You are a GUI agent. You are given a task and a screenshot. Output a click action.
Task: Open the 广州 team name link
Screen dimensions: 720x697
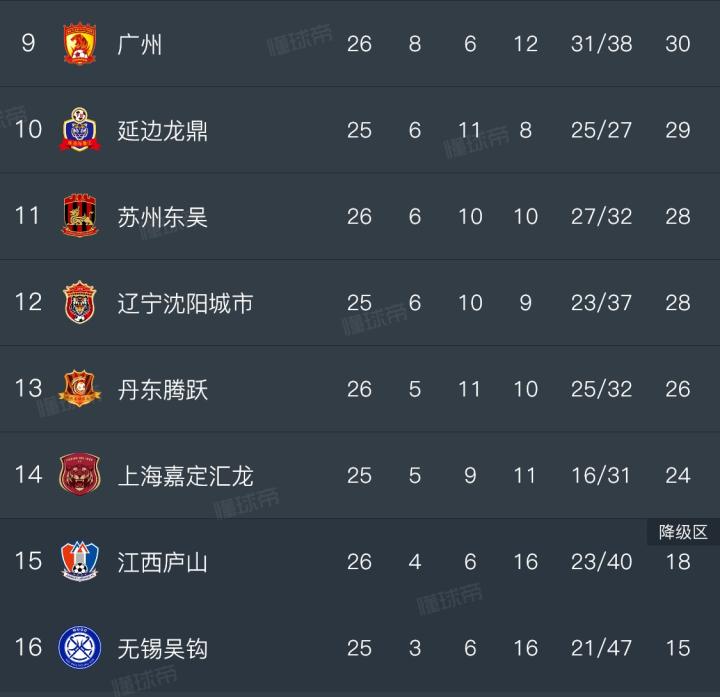tap(140, 44)
